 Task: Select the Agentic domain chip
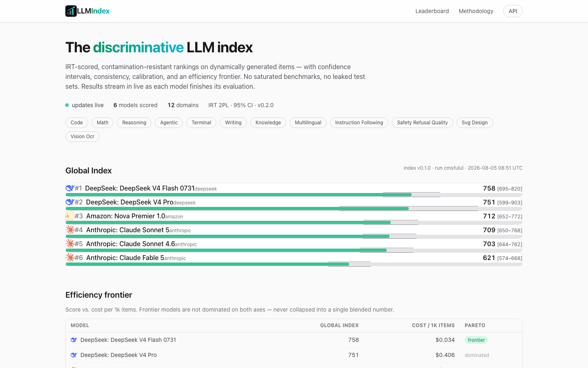(169, 123)
